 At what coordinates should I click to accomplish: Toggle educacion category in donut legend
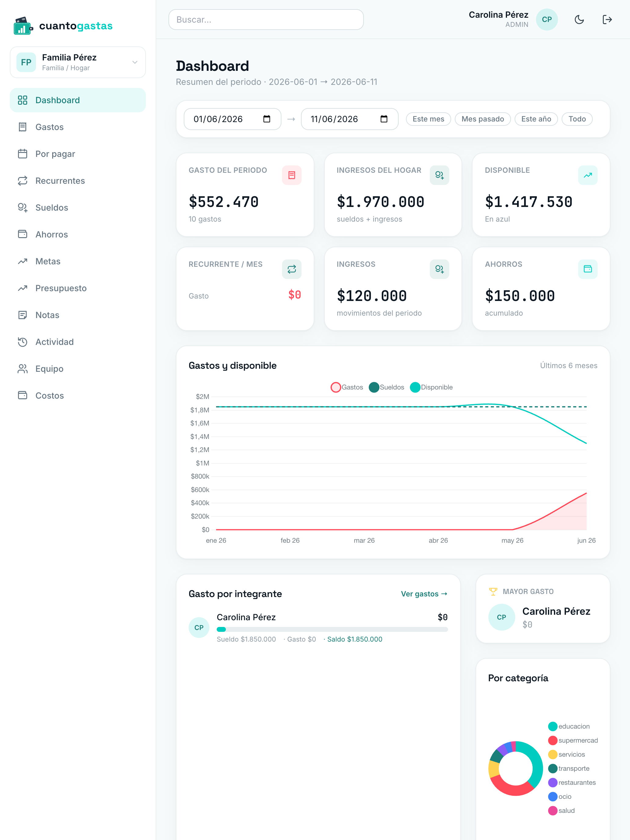pyautogui.click(x=569, y=726)
